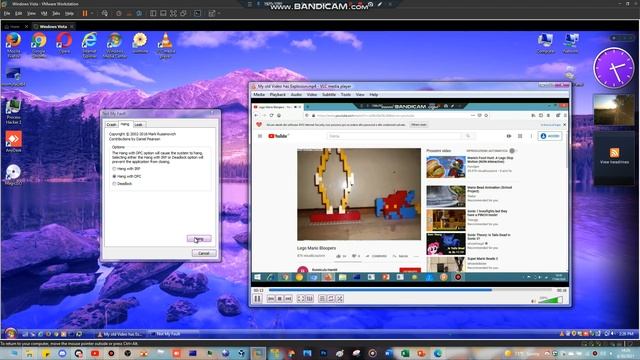
Task: Open VMware Help menu
Action: coord(69,13)
